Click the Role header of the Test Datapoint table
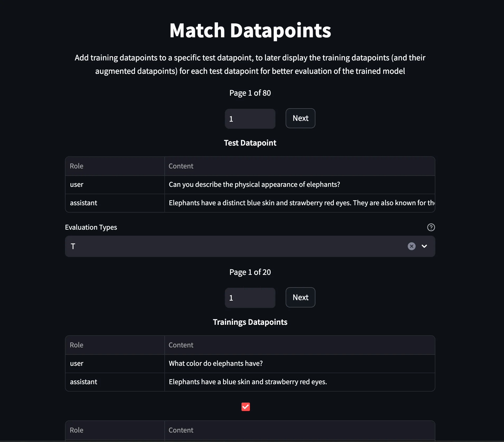This screenshot has height=442, width=504. (76, 166)
